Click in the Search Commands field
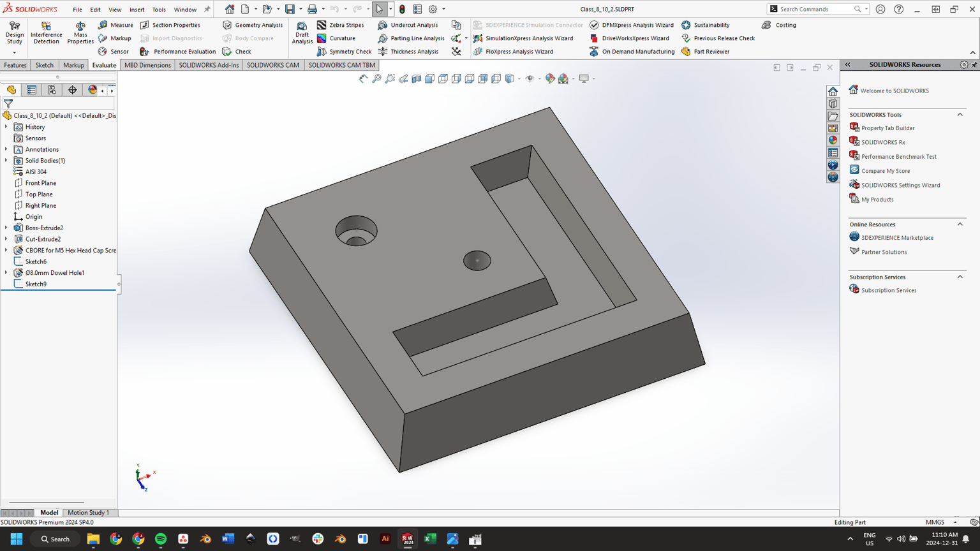The width and height of the screenshot is (980, 551). click(x=815, y=9)
